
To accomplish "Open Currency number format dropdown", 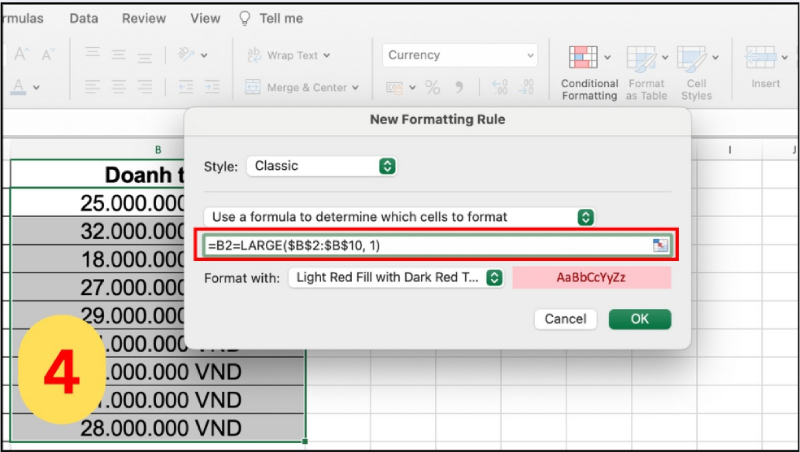I will click(x=460, y=55).
